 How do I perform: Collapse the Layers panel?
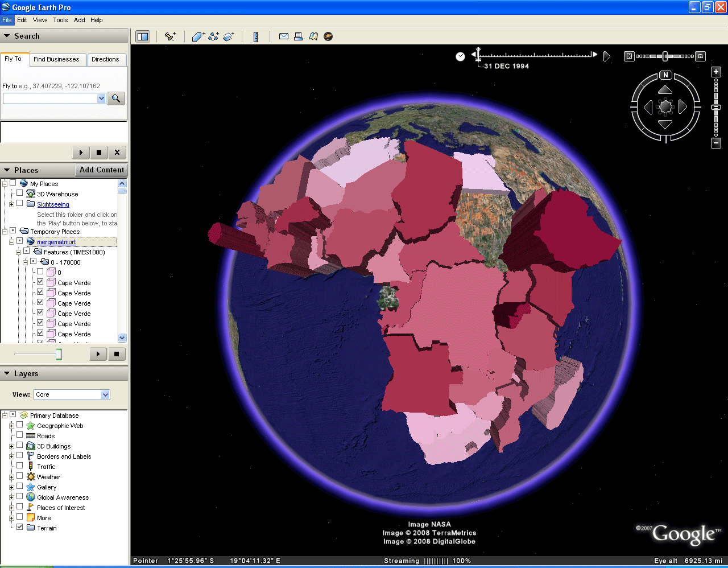pos(7,373)
